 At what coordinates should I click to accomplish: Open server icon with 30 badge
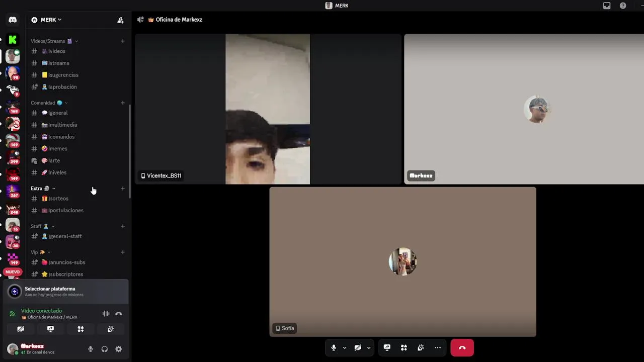pyautogui.click(x=13, y=242)
